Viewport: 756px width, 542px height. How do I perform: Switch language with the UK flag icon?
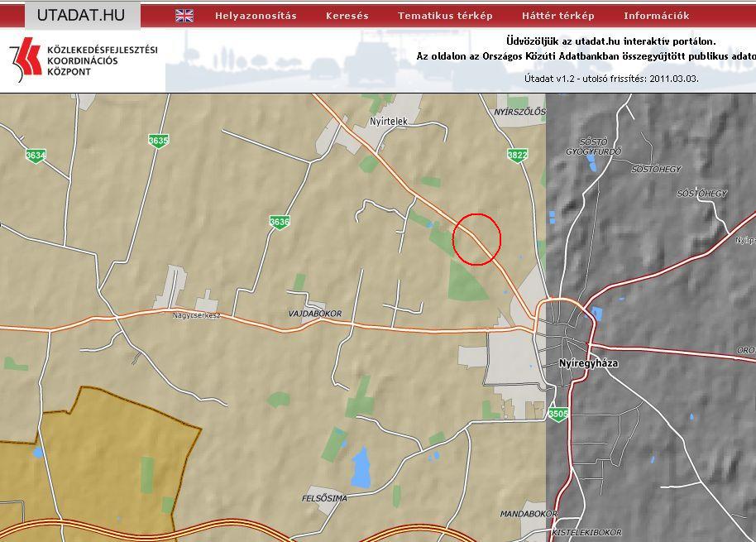[x=184, y=16]
